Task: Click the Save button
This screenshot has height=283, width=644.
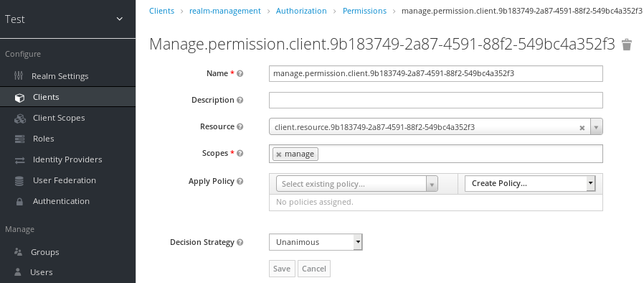Action: click(x=282, y=269)
